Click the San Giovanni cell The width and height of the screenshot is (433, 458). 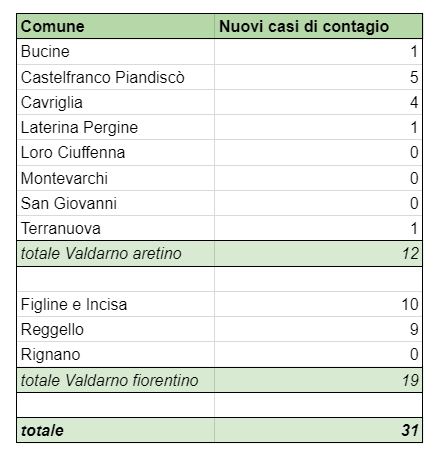[x=115, y=203]
